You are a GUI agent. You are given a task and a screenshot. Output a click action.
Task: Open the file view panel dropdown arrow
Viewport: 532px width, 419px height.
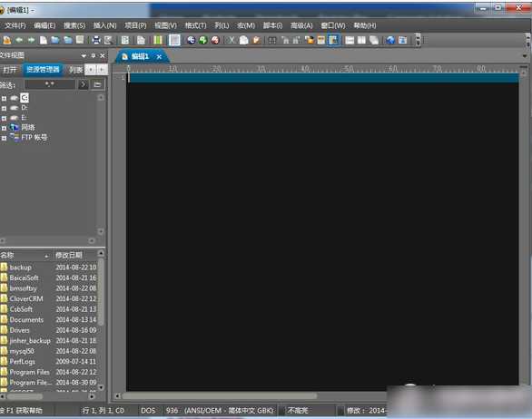tap(84, 55)
